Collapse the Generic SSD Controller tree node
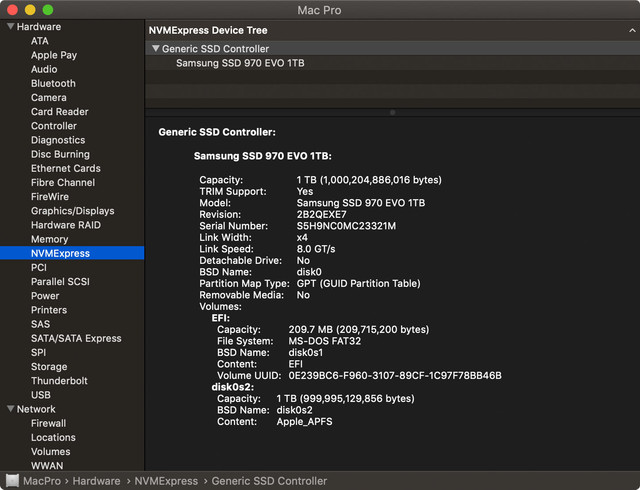The height and width of the screenshot is (490, 640). [x=156, y=49]
